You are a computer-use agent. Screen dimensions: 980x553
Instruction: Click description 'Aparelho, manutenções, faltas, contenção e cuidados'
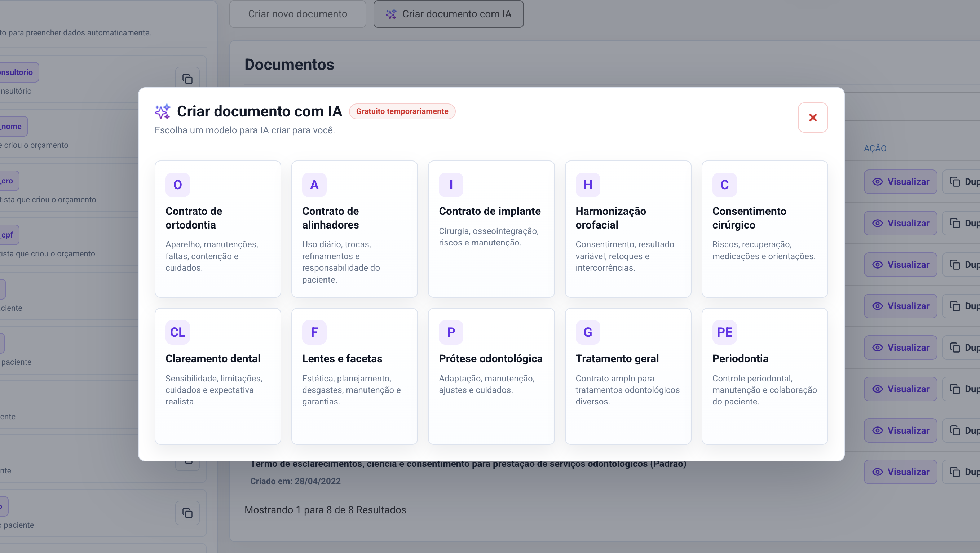click(212, 256)
